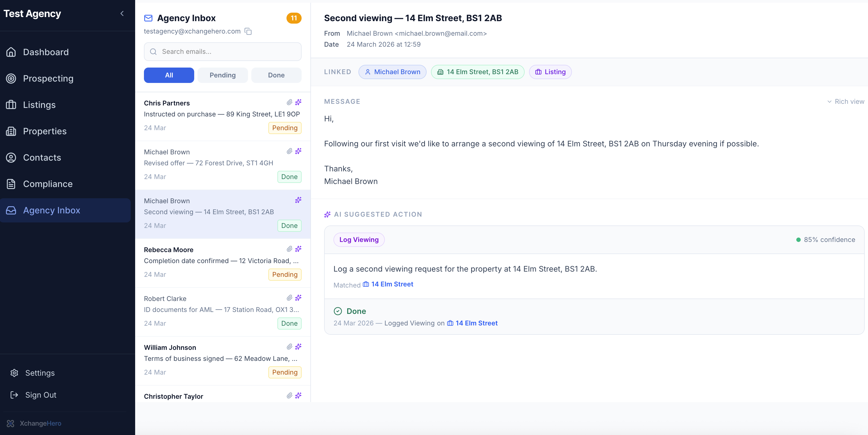
Task: Open the matched 14 Elm Street property link
Action: [x=392, y=284]
